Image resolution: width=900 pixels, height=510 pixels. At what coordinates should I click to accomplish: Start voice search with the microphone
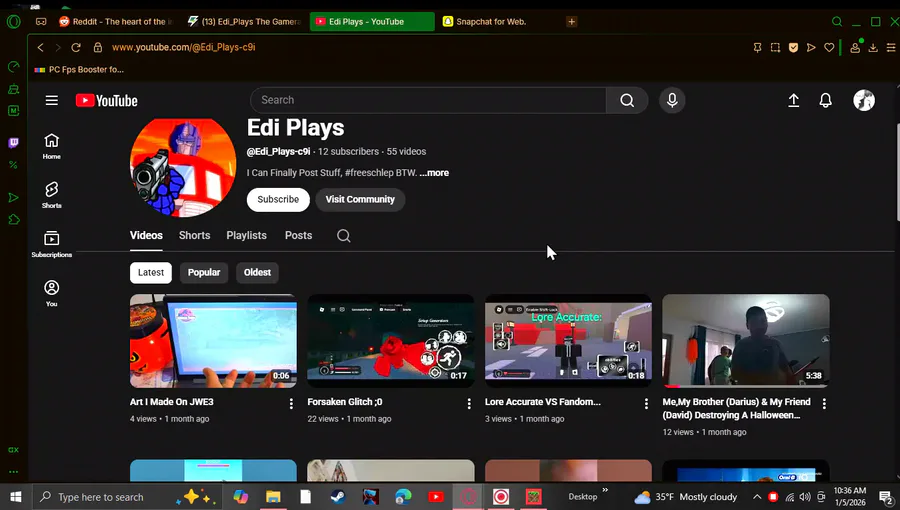[672, 100]
